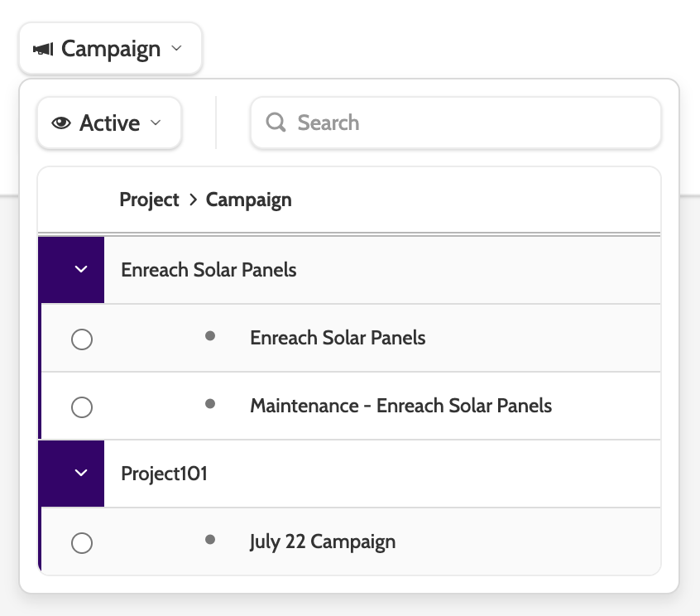The height and width of the screenshot is (616, 700).
Task: Click the status dot beside the Maintenance campaign
Action: tap(210, 404)
